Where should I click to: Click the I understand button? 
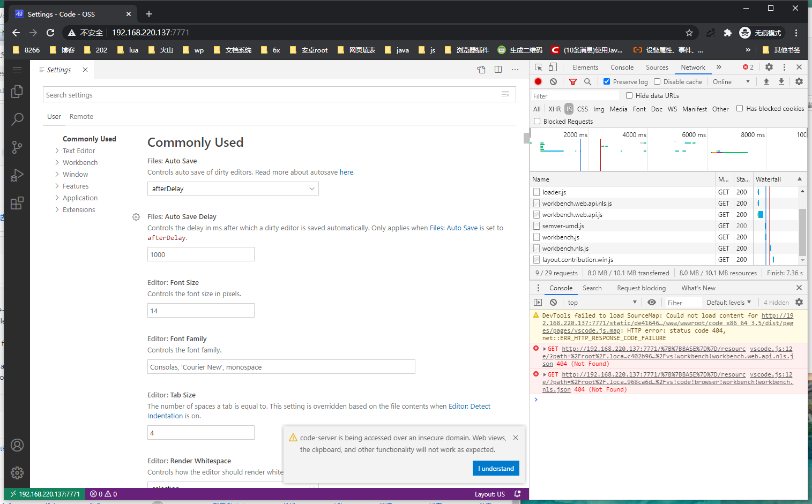coord(496,468)
